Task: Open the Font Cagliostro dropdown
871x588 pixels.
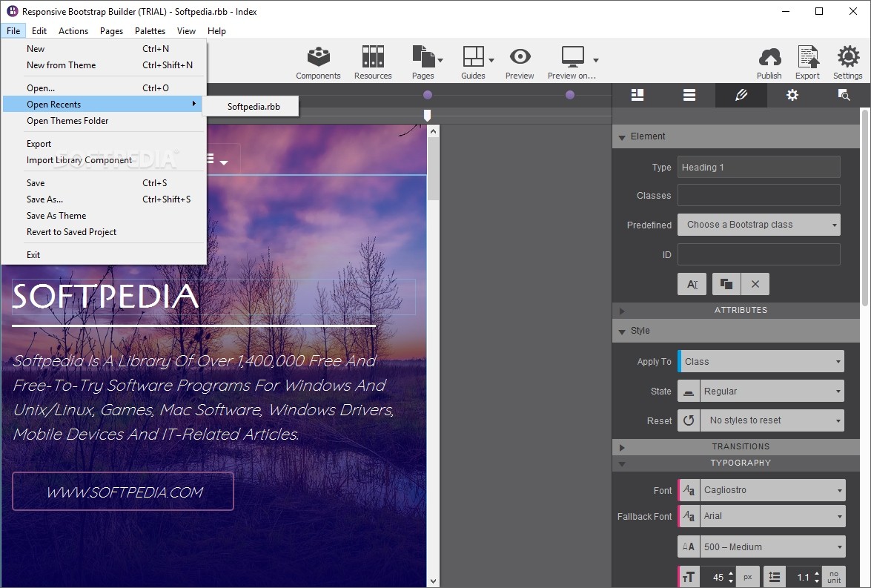Action: [x=772, y=490]
